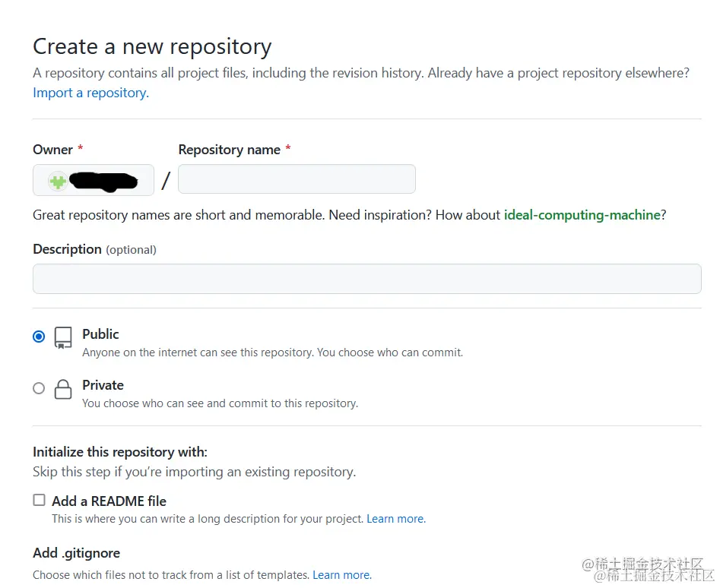Click the Private padlock icon
The image size is (720, 588).
(63, 390)
